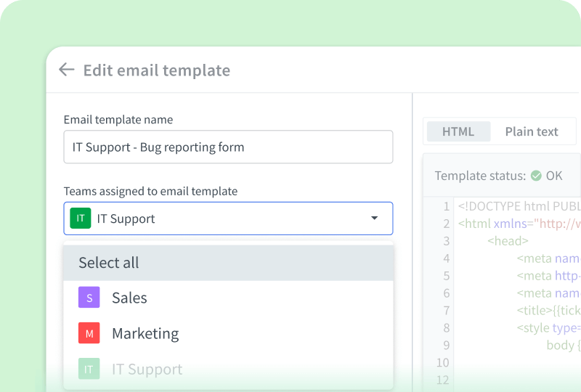Switch to the HTML tab
This screenshot has width=581, height=392.
pyautogui.click(x=458, y=131)
